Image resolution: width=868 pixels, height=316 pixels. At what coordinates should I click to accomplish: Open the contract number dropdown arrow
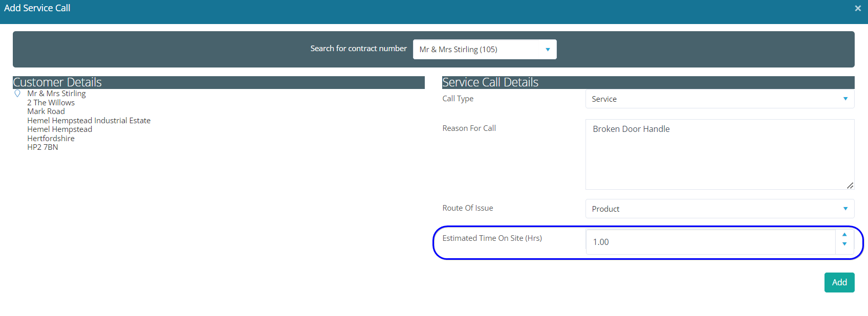click(x=548, y=50)
